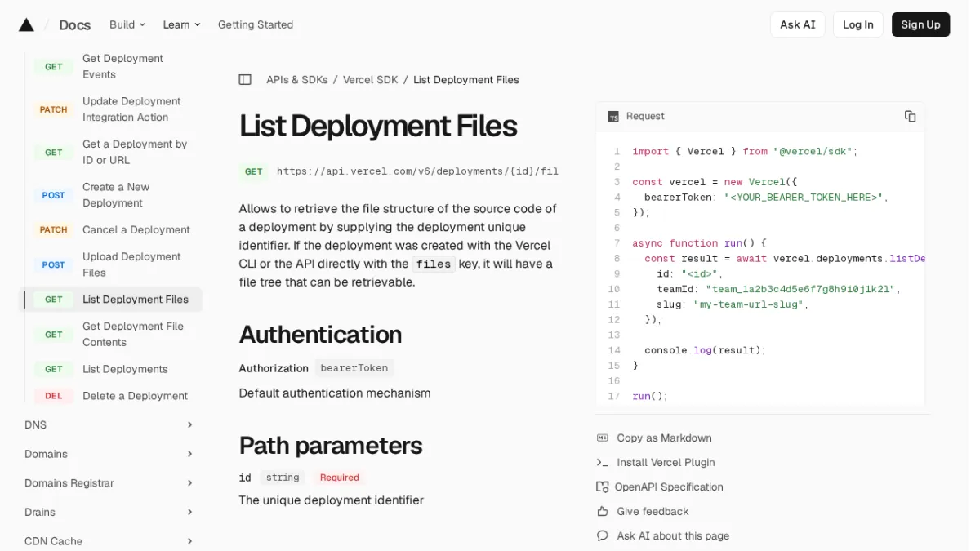980x551 pixels.
Task: Click the Install Vercel Plugin link
Action: click(666, 463)
